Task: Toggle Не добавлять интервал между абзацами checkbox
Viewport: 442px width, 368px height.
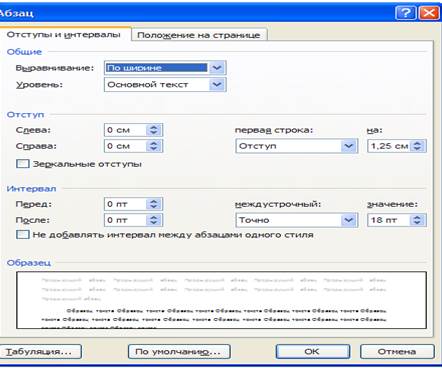Action: (23, 235)
